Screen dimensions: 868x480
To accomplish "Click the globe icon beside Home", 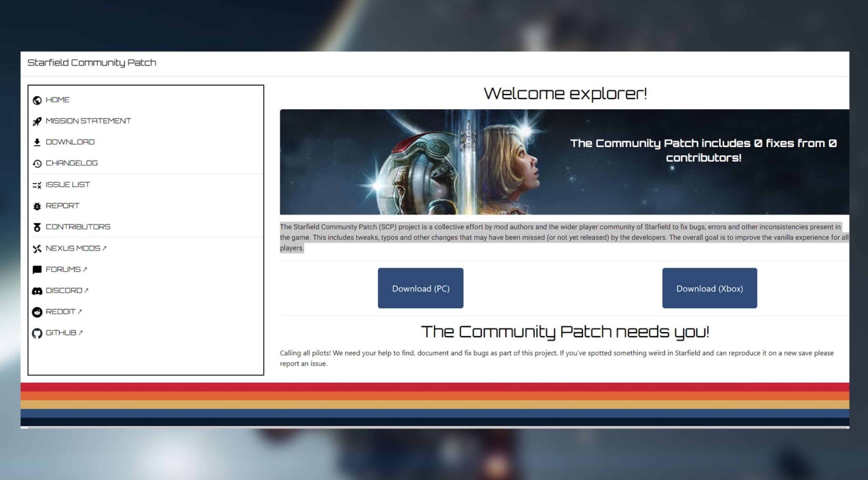I will click(x=37, y=100).
